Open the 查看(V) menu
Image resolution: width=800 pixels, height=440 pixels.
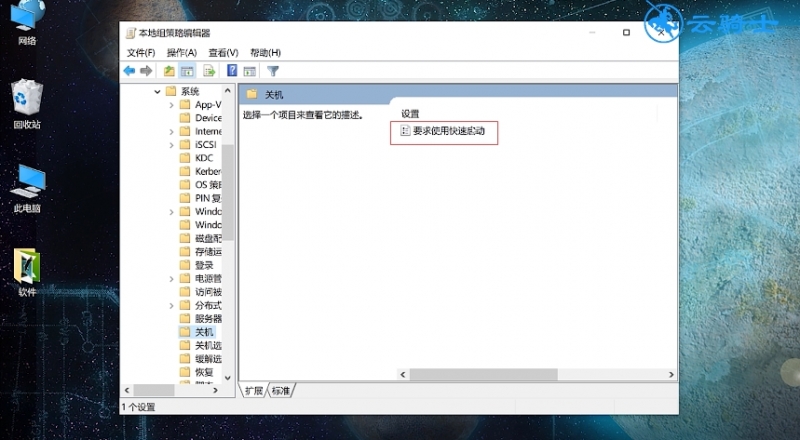(223, 53)
